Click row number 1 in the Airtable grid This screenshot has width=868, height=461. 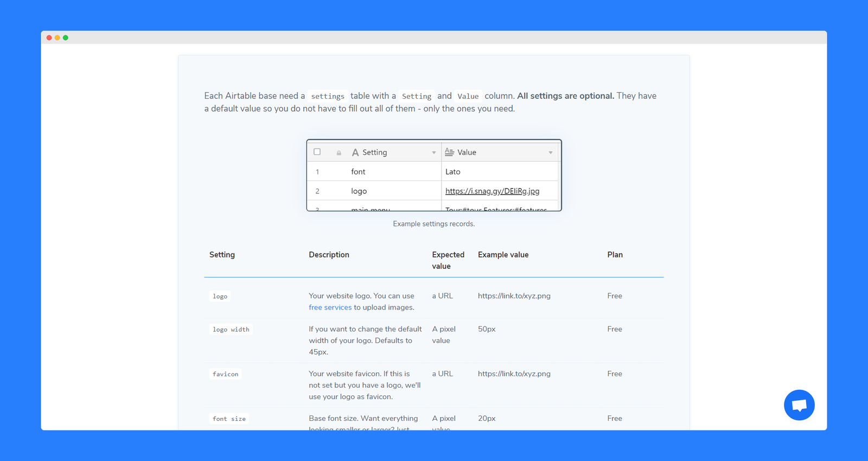tap(317, 172)
